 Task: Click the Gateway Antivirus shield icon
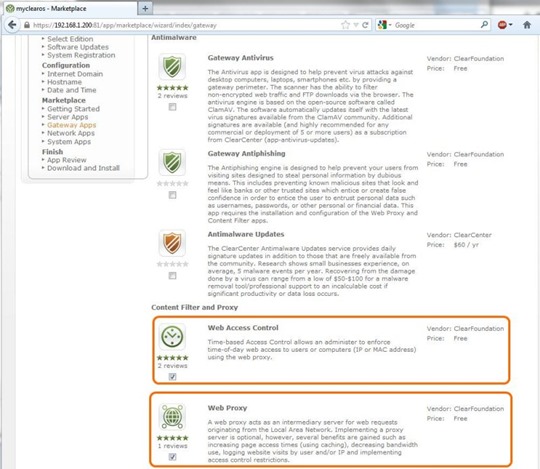[172, 66]
